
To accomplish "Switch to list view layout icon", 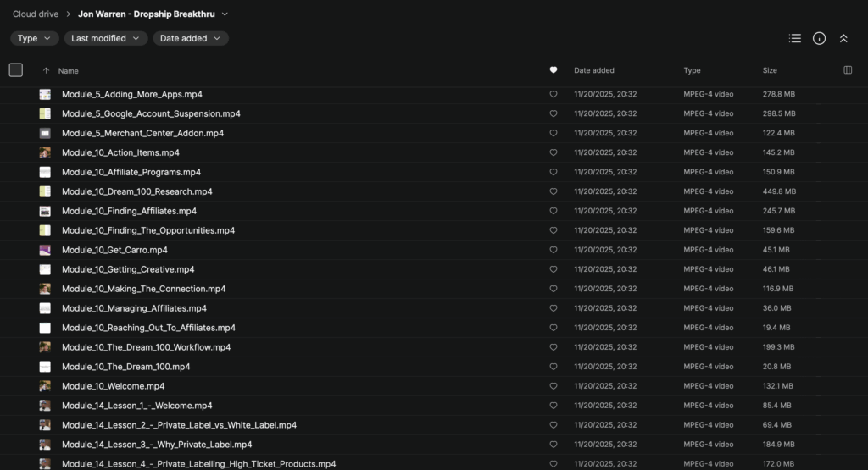I will tap(794, 38).
